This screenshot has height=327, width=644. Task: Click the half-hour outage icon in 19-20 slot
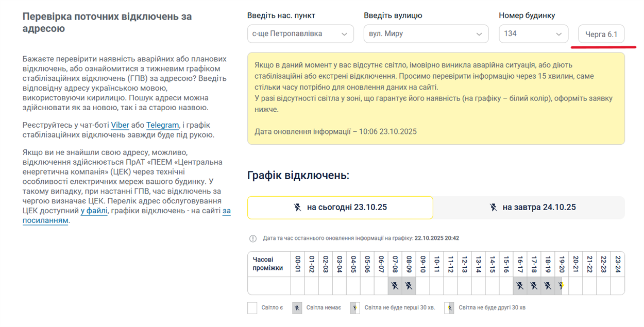[x=562, y=285]
